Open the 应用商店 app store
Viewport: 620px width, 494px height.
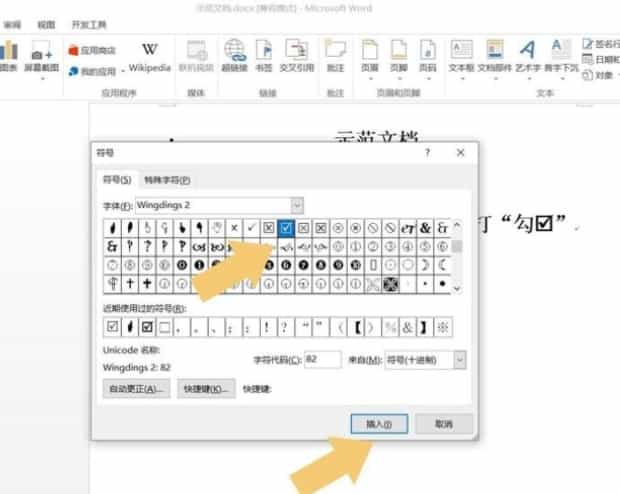(91, 49)
